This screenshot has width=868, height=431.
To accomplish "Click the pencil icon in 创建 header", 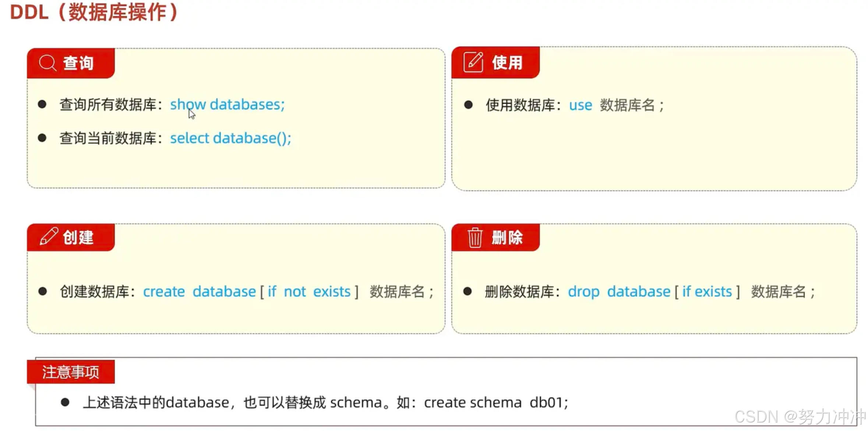I will pos(49,236).
